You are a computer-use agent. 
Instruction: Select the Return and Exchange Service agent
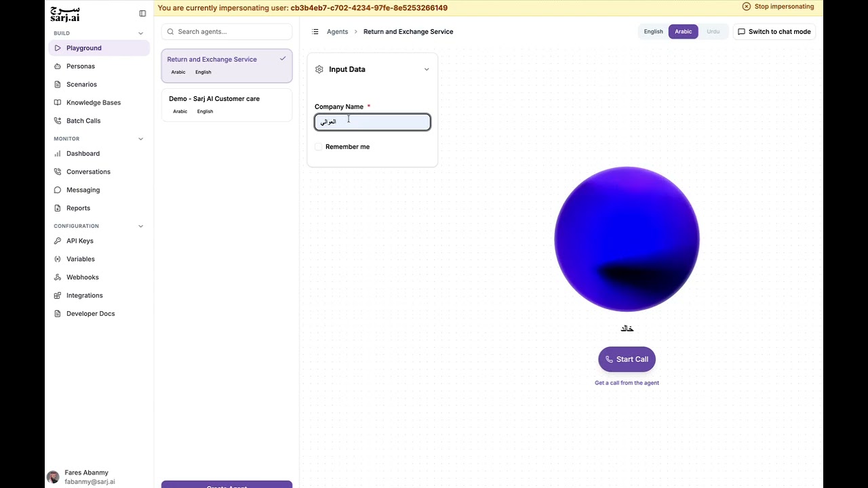pos(226,66)
